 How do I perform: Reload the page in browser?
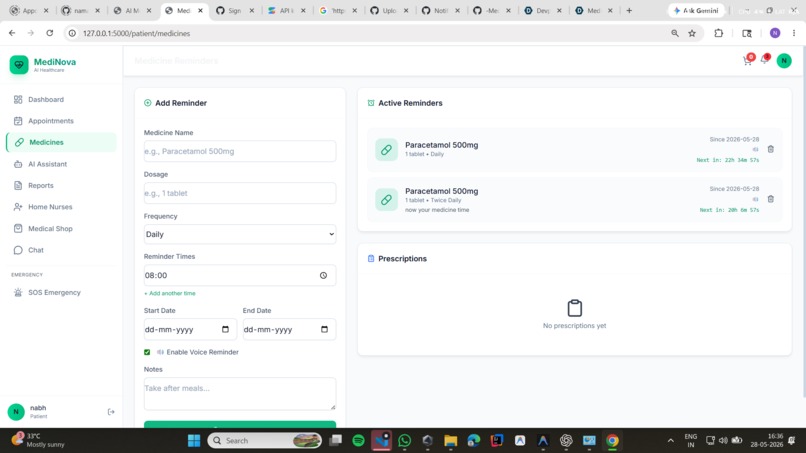point(49,33)
